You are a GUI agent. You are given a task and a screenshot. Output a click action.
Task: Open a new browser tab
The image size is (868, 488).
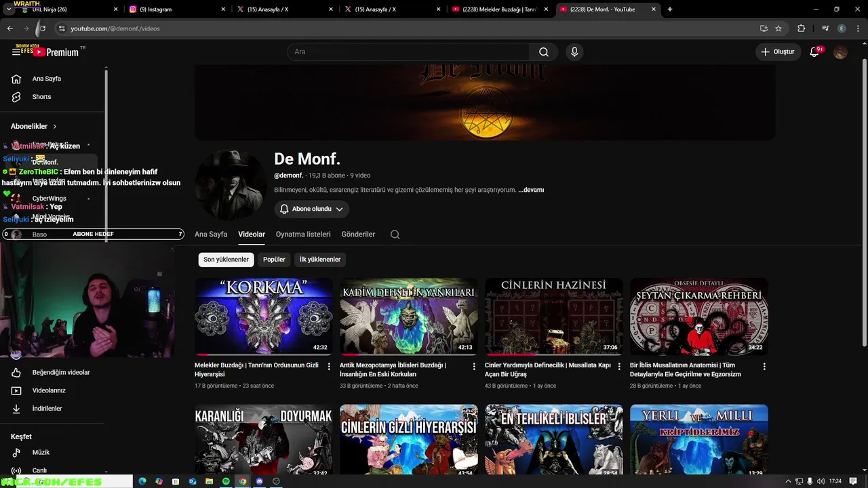pyautogui.click(x=670, y=9)
